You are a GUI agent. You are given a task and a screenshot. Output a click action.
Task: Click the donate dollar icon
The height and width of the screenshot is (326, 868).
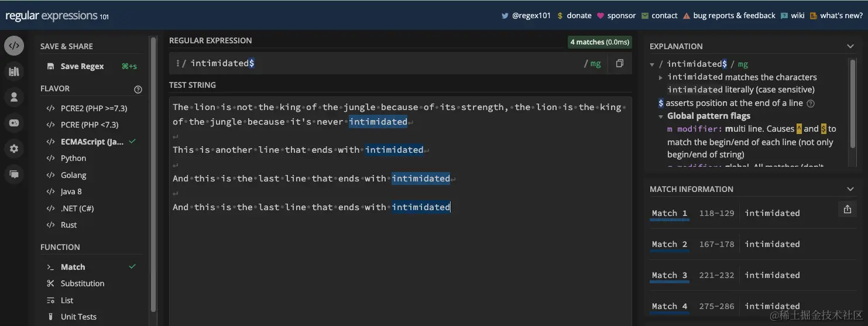click(x=560, y=16)
